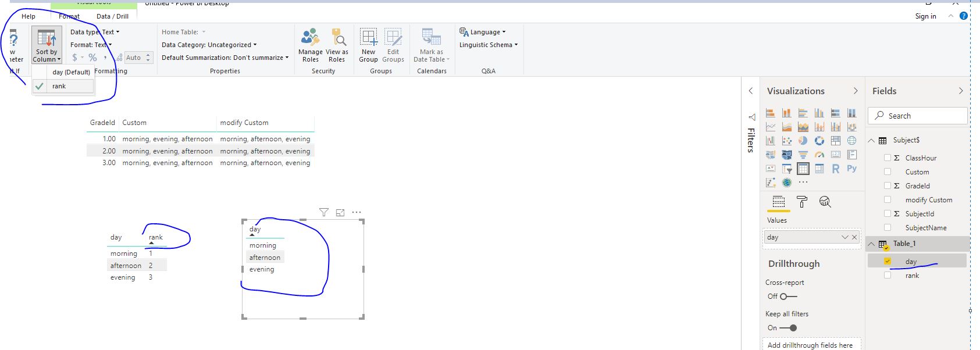Image resolution: width=980 pixels, height=350 pixels.
Task: Open Data Category Uncategorized dropdown
Action: point(209,45)
